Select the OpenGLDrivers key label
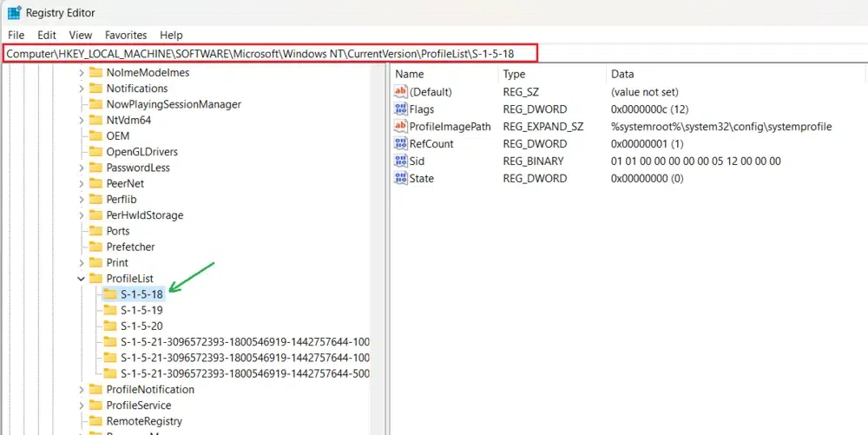Viewport: 868px width, 435px height. 142,152
